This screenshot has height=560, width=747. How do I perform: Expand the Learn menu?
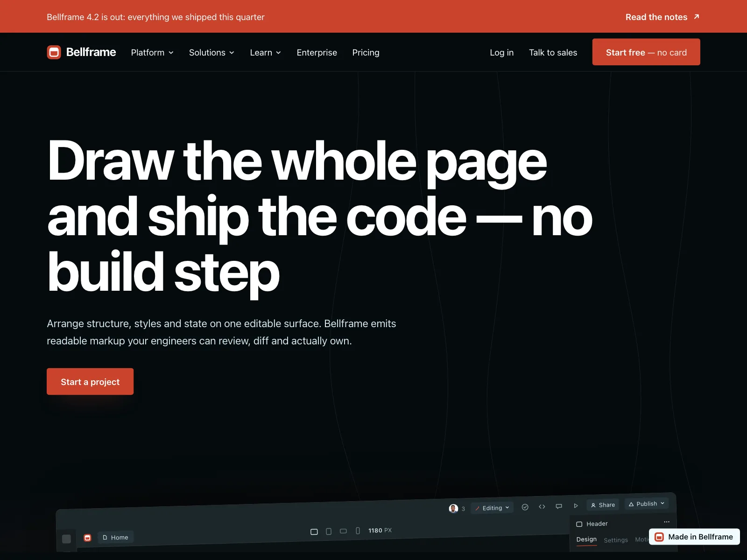[265, 53]
